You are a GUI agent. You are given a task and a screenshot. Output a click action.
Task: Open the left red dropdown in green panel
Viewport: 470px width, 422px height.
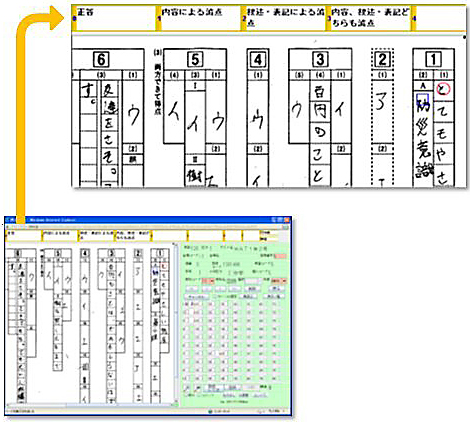point(208,281)
